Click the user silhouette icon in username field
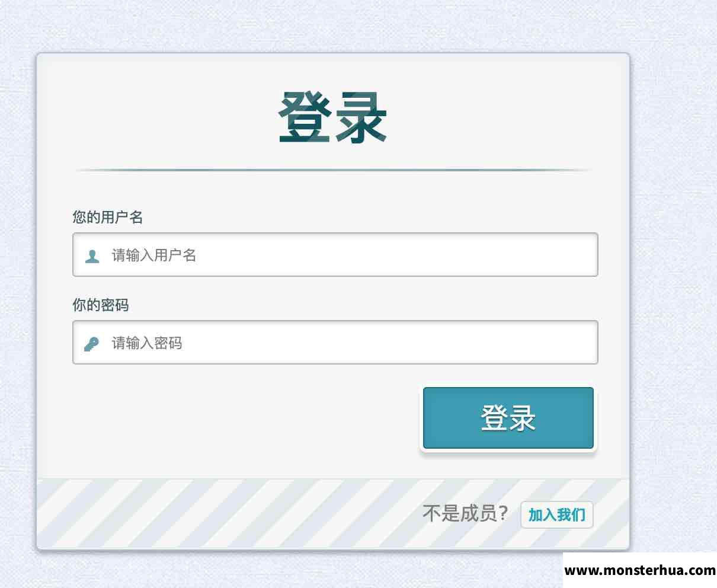The height and width of the screenshot is (588, 717). [x=92, y=256]
